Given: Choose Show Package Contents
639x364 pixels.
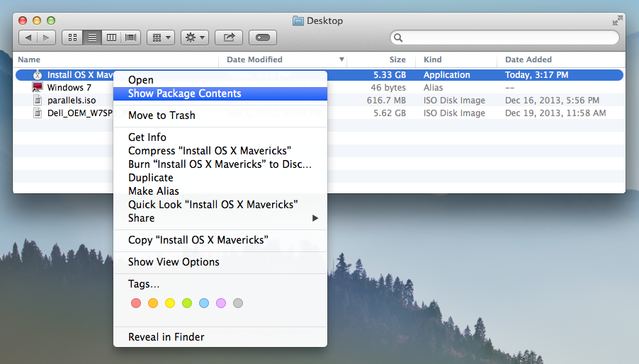Looking at the screenshot, I should (x=220, y=93).
